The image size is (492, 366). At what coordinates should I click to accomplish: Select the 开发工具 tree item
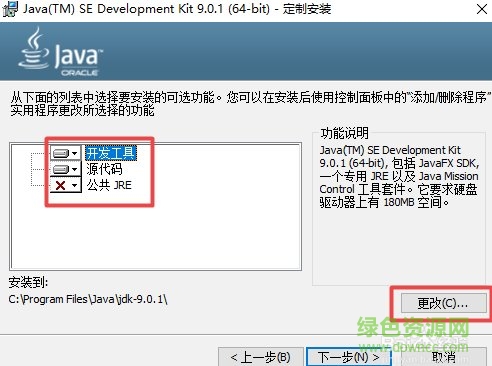(111, 153)
